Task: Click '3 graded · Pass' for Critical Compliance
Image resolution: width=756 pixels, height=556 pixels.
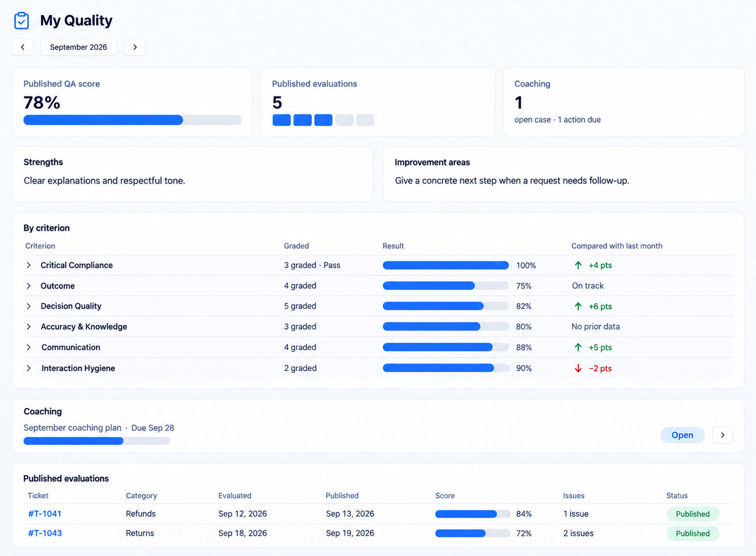Action: [x=312, y=265]
